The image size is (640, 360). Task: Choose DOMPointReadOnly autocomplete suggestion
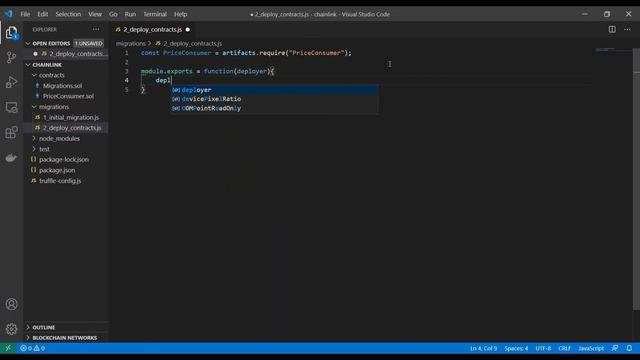click(x=275, y=109)
